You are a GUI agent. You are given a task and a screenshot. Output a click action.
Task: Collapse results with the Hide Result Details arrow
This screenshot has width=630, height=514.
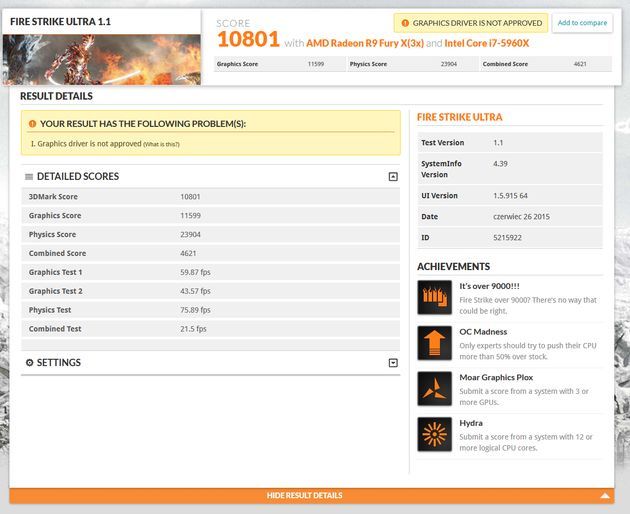point(605,496)
